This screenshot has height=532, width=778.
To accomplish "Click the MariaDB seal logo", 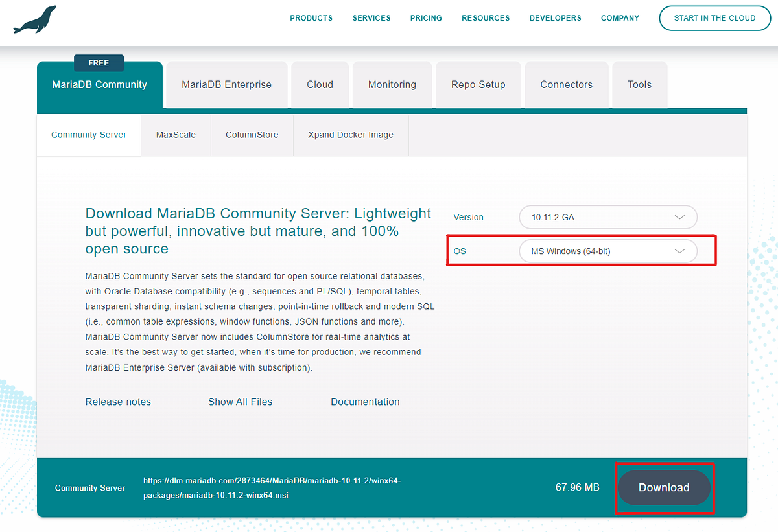I will point(34,18).
